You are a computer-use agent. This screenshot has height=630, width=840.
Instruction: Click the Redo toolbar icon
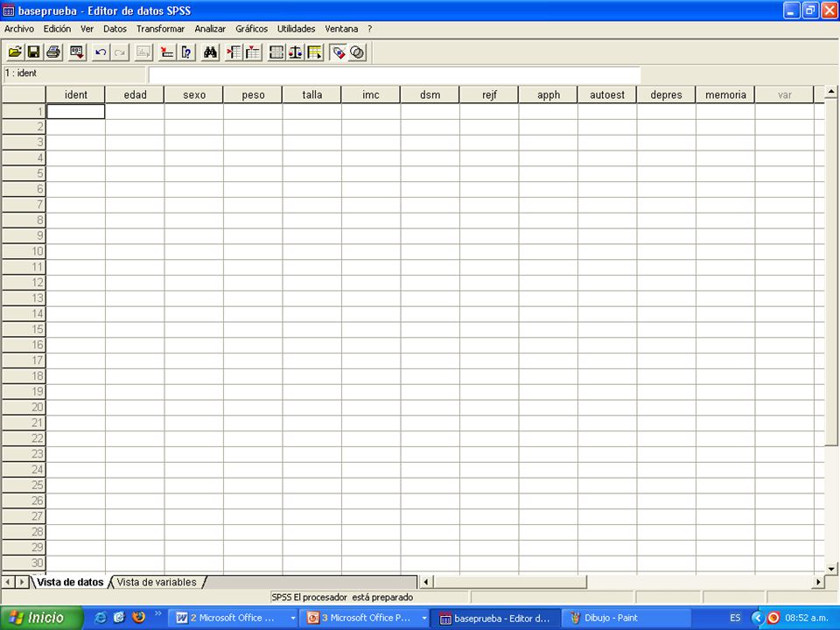[x=120, y=52]
